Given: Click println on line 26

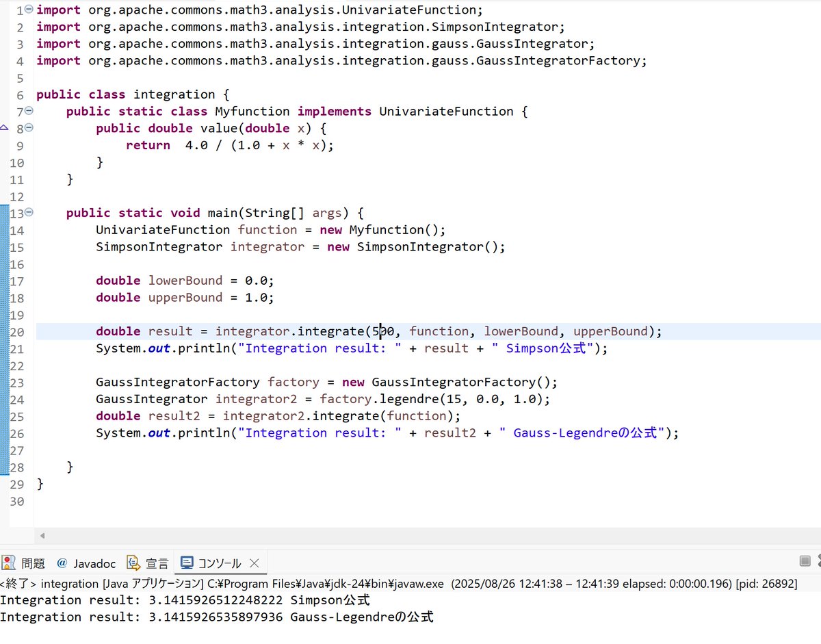Looking at the screenshot, I should click(204, 433).
